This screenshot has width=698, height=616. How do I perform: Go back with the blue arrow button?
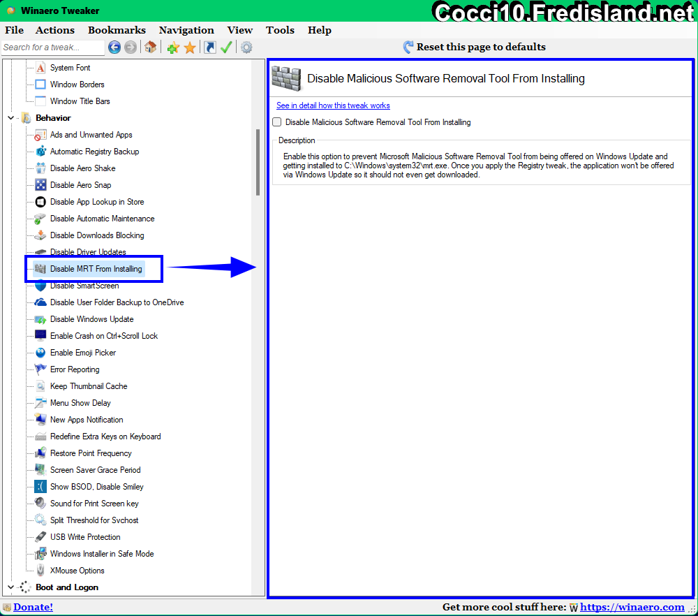point(114,47)
